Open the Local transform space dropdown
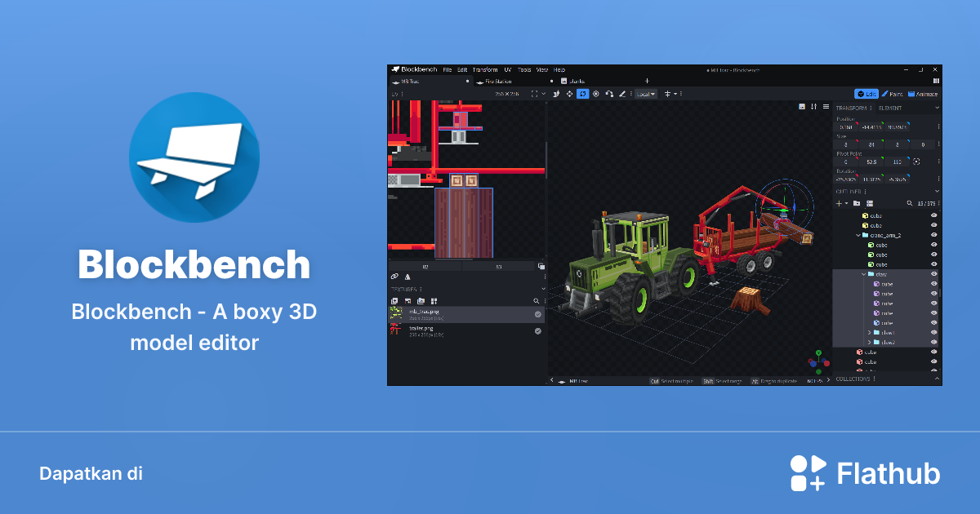 click(646, 93)
